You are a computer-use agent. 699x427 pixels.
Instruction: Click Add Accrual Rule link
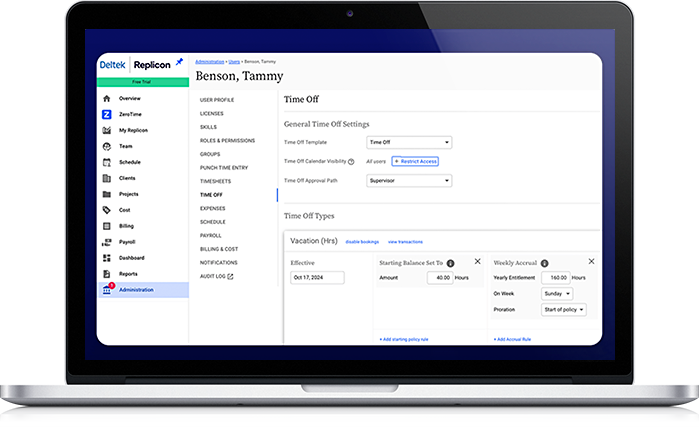point(512,340)
